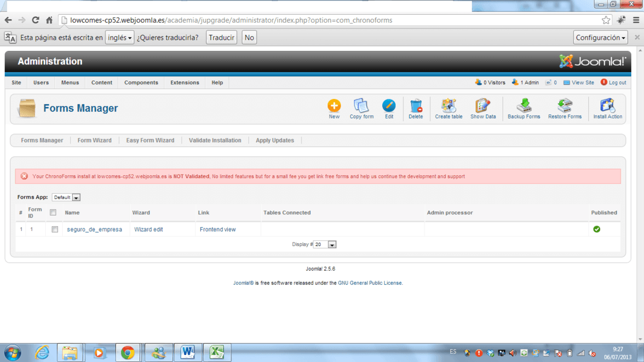Open Windows Explorer folder on taskbar
The height and width of the screenshot is (362, 644).
click(70, 353)
